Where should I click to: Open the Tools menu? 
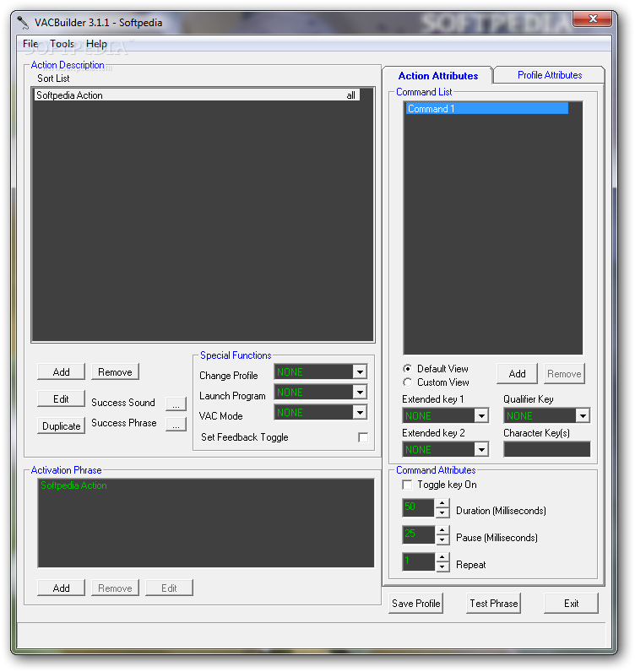click(x=62, y=44)
